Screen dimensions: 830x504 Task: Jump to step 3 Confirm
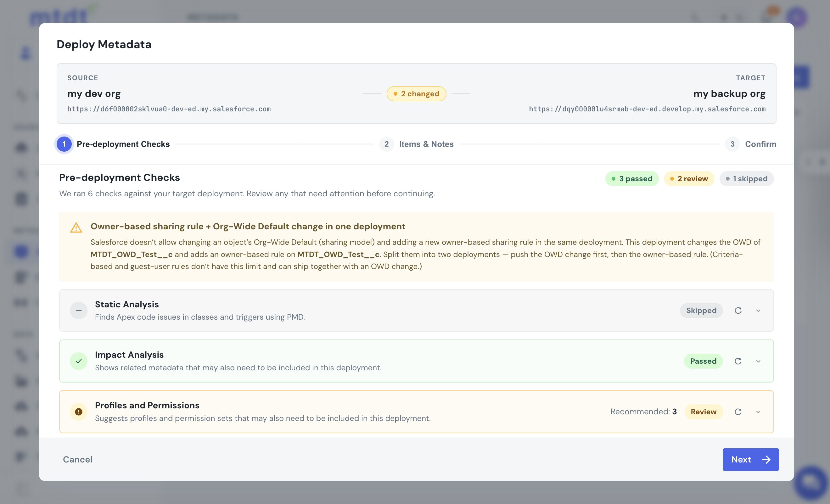[x=750, y=144]
